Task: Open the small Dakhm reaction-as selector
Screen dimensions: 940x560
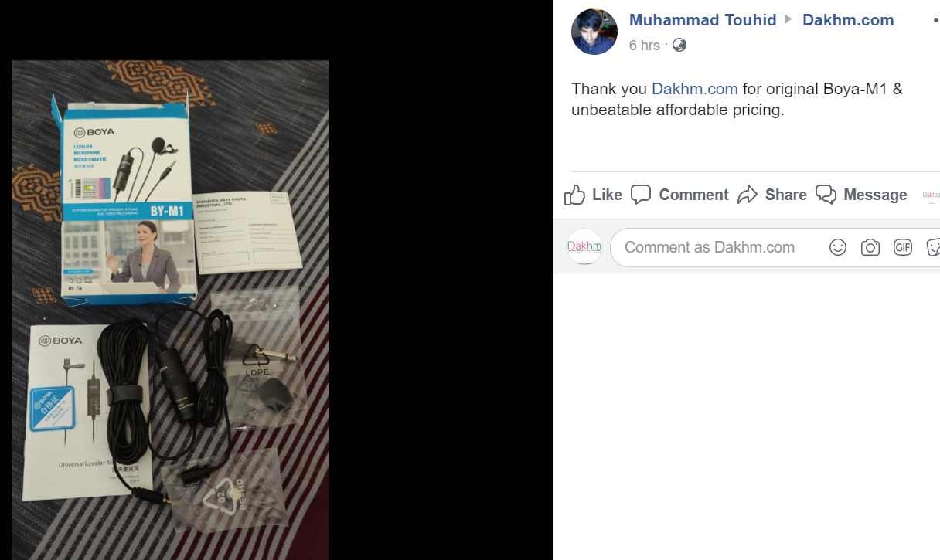Action: [931, 195]
